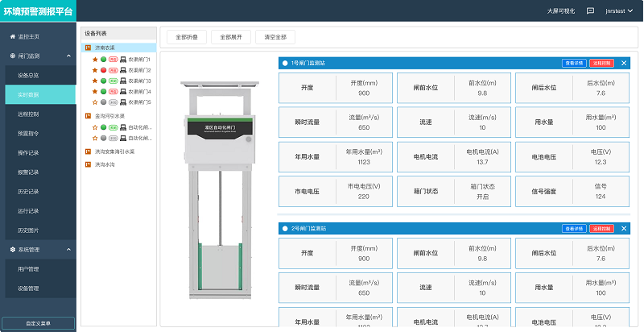Go to 报警记录 in the sidebar
644x332 pixels.
29,172
